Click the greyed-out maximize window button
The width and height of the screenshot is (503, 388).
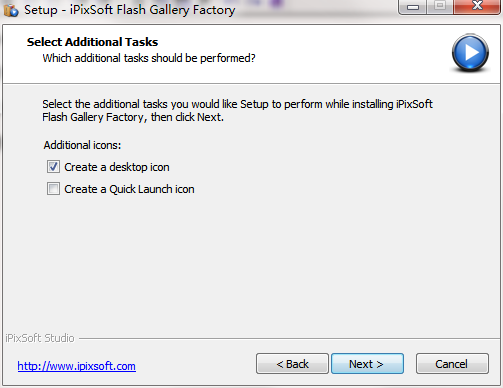coord(440,7)
